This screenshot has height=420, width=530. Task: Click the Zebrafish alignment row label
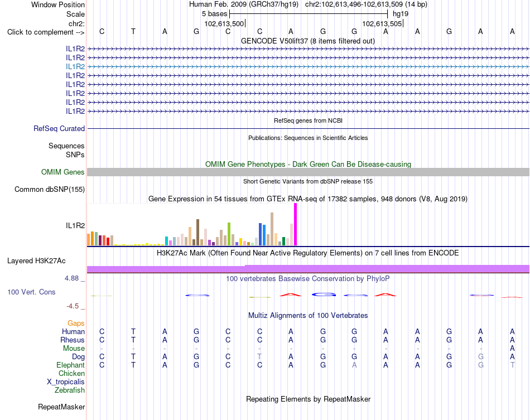(70, 390)
